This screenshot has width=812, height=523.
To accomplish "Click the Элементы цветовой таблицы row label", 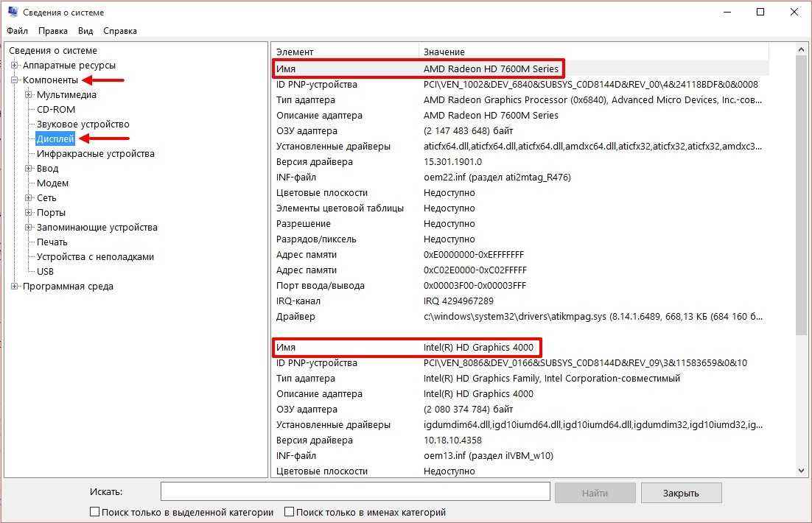I will coord(340,208).
